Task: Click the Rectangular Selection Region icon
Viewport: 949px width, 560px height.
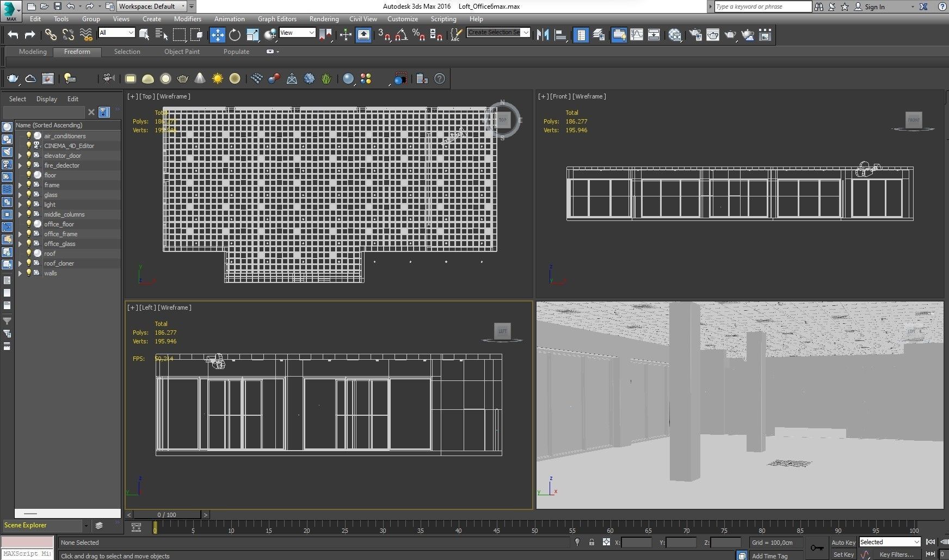Action: [179, 35]
